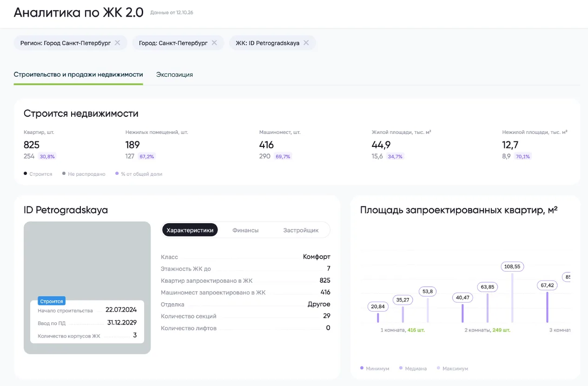Remove the Регион: Город Санкт-Петербург filter
Screen dimensions: 588x386
point(118,43)
